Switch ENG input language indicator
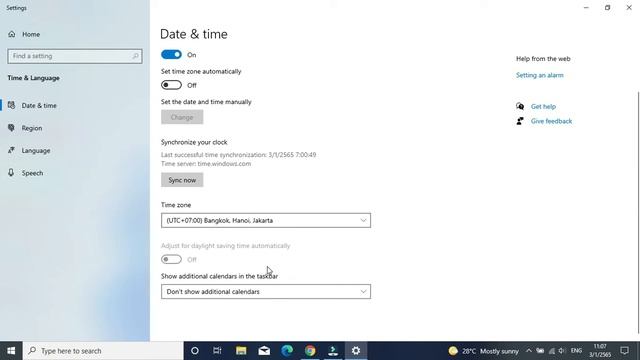Image resolution: width=640 pixels, height=360 pixels. 576,351
